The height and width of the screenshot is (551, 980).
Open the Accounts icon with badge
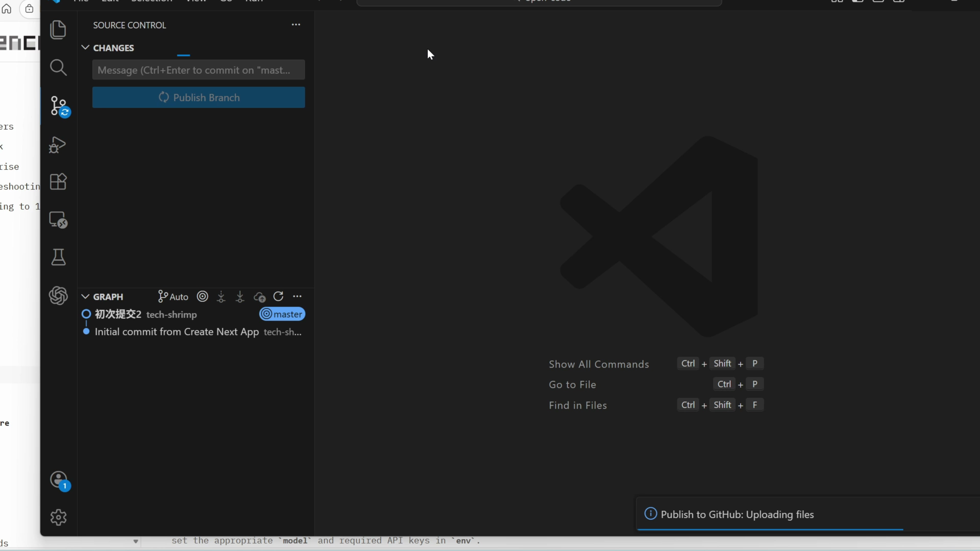pos(59,480)
